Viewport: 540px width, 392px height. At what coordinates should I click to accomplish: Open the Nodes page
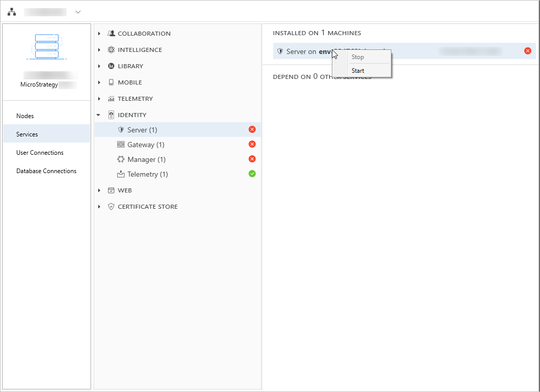click(25, 116)
